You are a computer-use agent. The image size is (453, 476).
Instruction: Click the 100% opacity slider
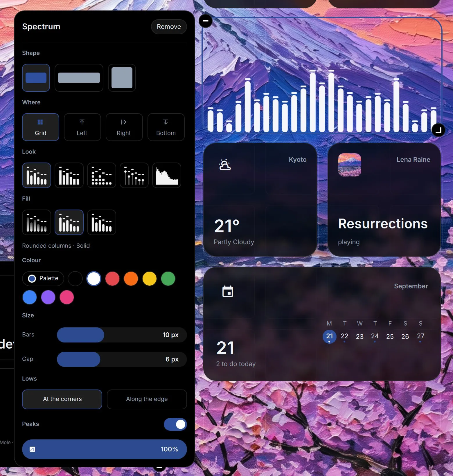[x=105, y=449]
